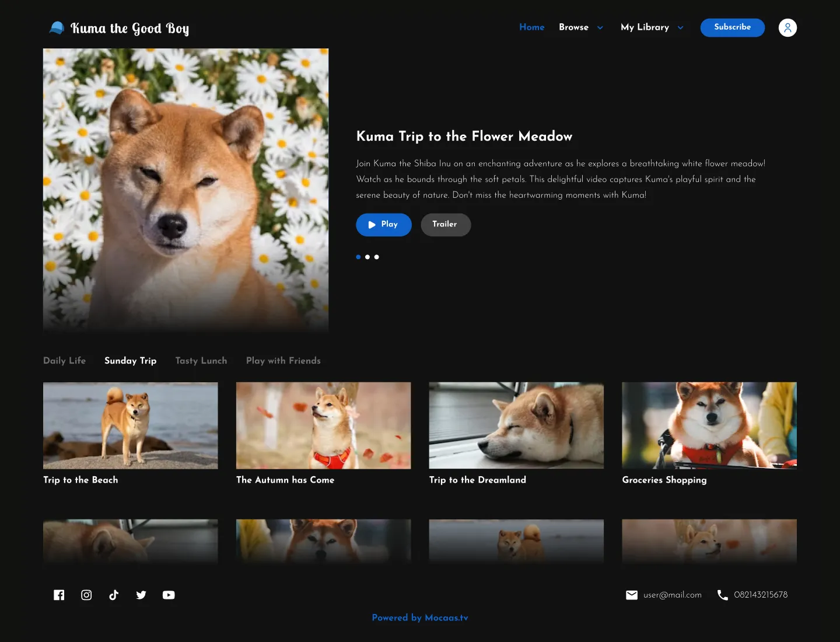
Task: Expand the My Library dropdown
Action: (x=652, y=27)
